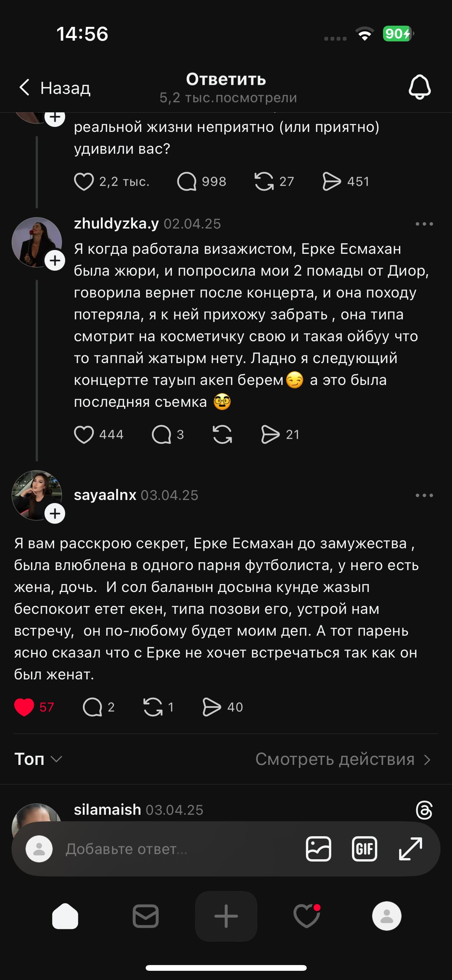Tap the notification bell icon
Screen dimensions: 452x980
coord(419,87)
